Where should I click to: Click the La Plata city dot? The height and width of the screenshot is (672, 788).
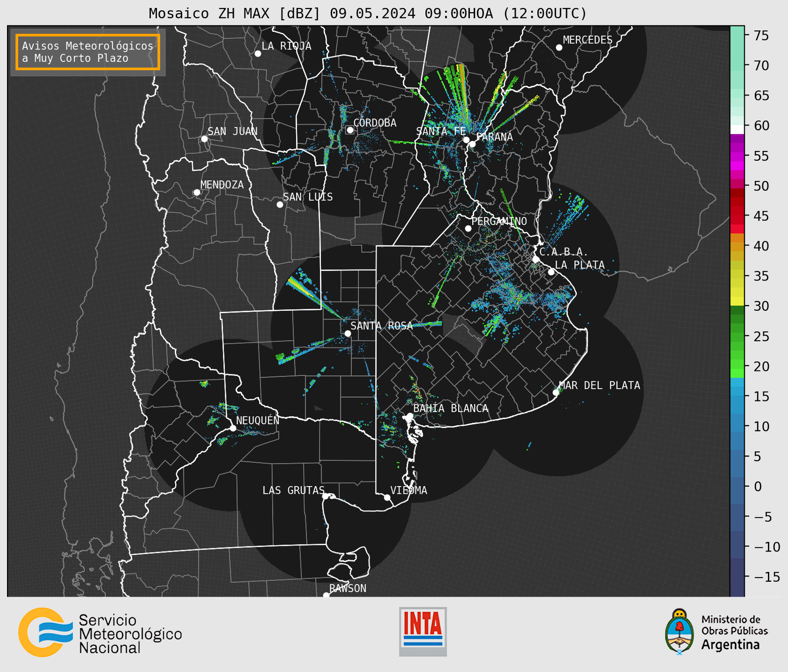coord(551,272)
